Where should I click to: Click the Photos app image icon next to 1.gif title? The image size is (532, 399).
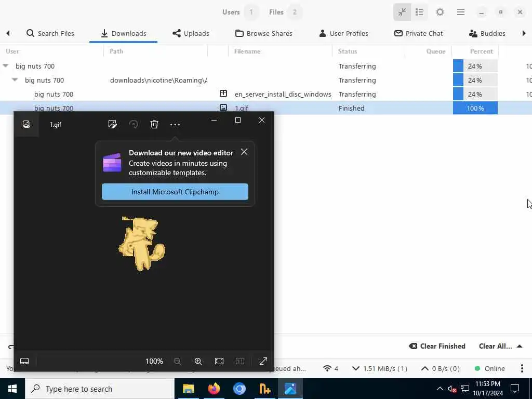tap(26, 124)
